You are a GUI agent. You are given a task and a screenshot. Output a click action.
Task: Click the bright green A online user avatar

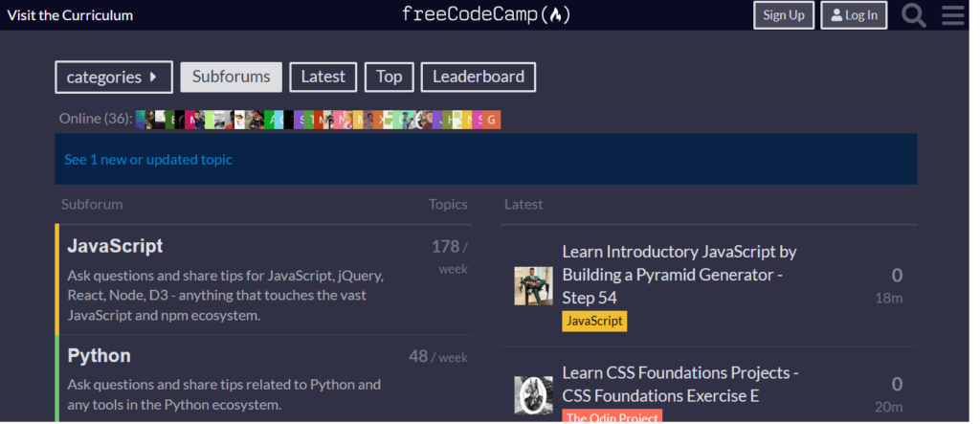tap(269, 120)
